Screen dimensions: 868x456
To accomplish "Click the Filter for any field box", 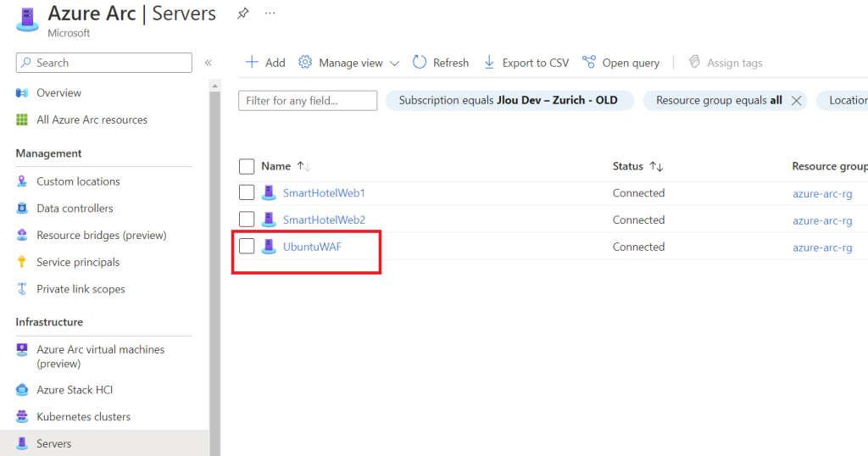I will pyautogui.click(x=308, y=101).
